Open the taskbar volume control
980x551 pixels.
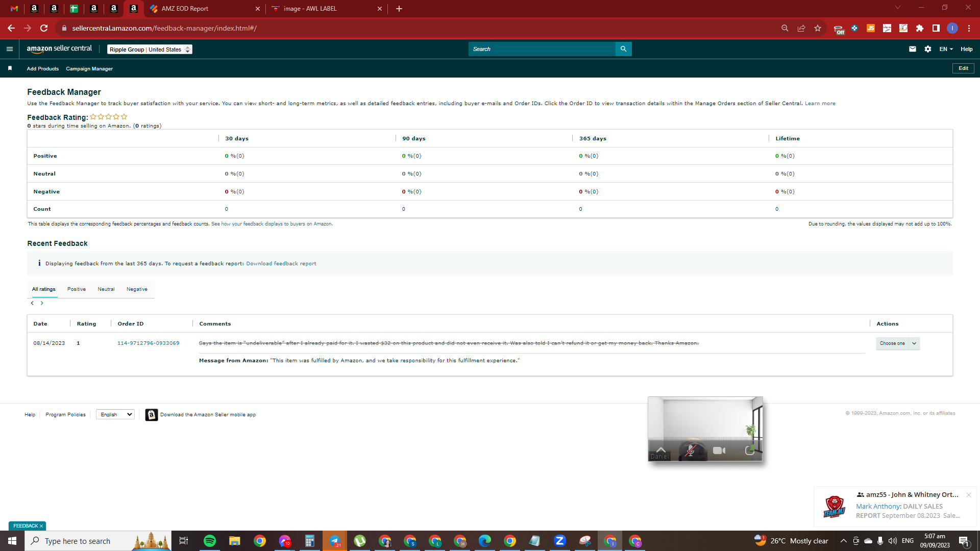(893, 541)
